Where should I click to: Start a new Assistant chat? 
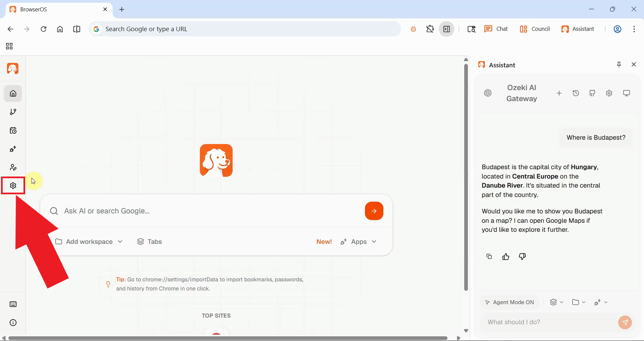pos(559,93)
